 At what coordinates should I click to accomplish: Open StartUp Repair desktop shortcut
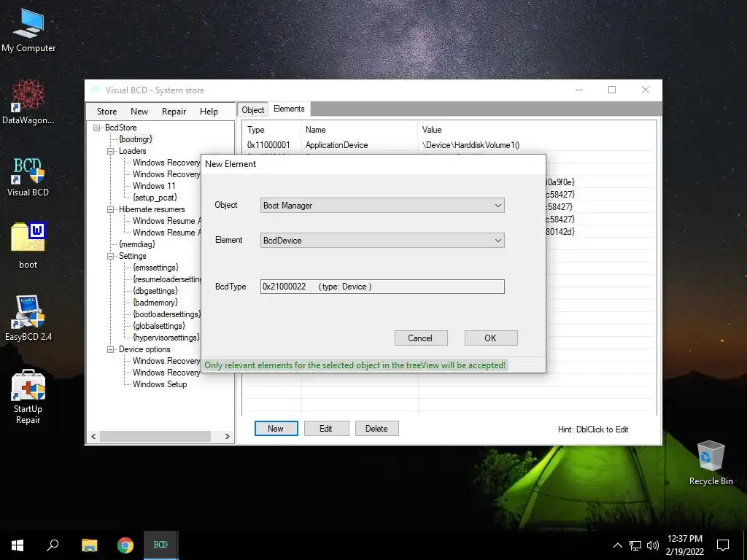(28, 397)
